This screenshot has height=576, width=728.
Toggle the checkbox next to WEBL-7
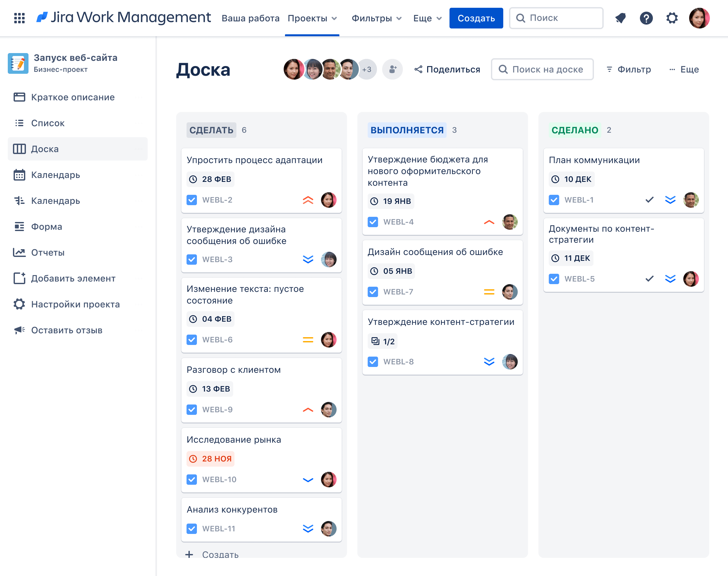(x=373, y=292)
